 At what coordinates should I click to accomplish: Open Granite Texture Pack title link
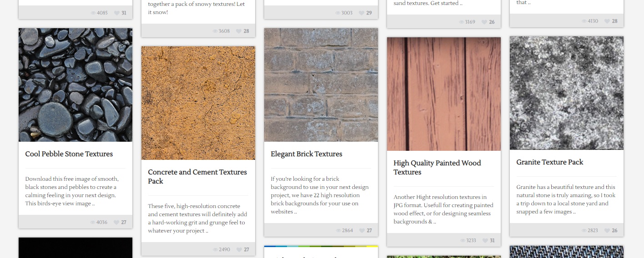coord(550,162)
